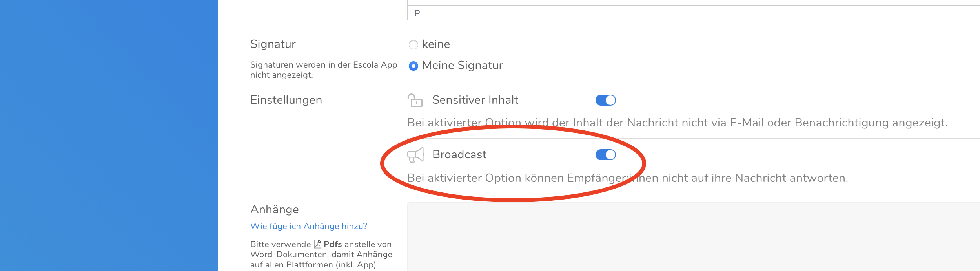Turn off the Broadcast toggle switch
The height and width of the screenshot is (271, 980).
coord(605,155)
